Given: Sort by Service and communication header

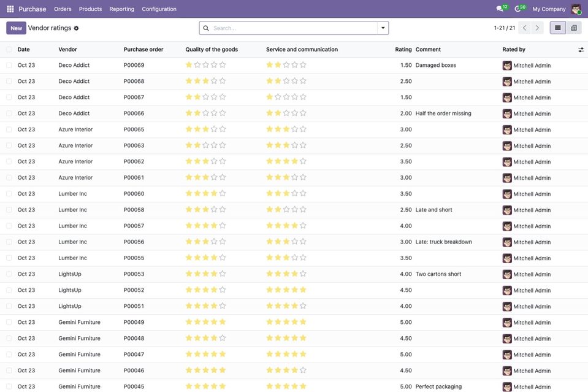Looking at the screenshot, I should [302, 50].
